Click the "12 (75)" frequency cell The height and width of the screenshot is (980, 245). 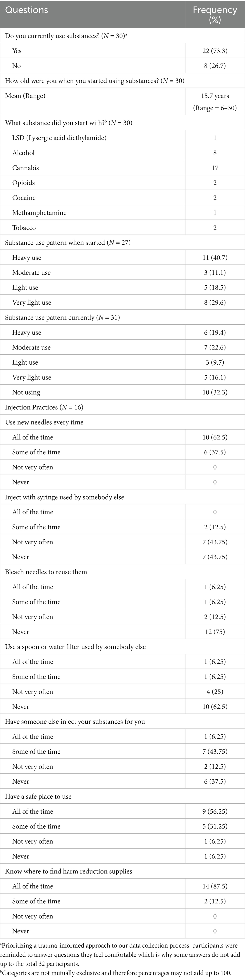tap(214, 632)
